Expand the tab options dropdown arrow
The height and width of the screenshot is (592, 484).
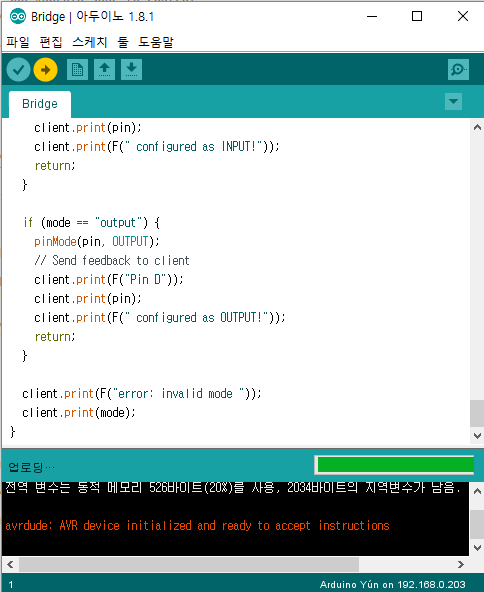click(x=453, y=102)
